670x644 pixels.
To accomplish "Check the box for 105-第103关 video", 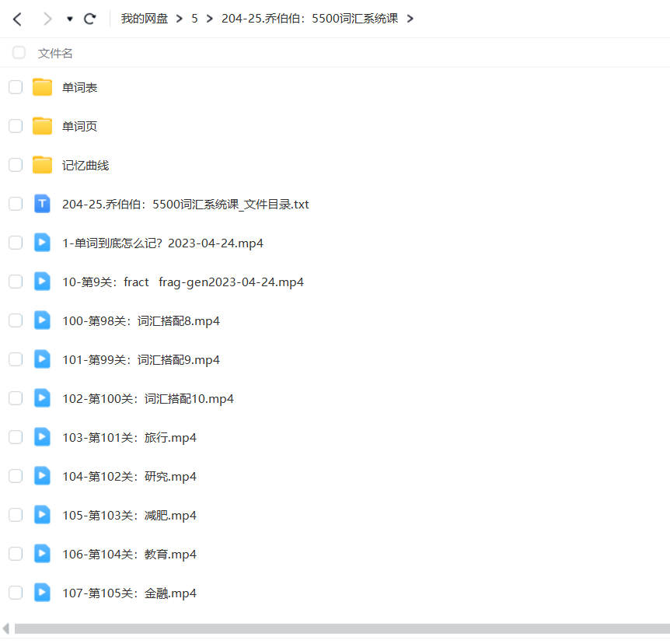I will tap(16, 516).
